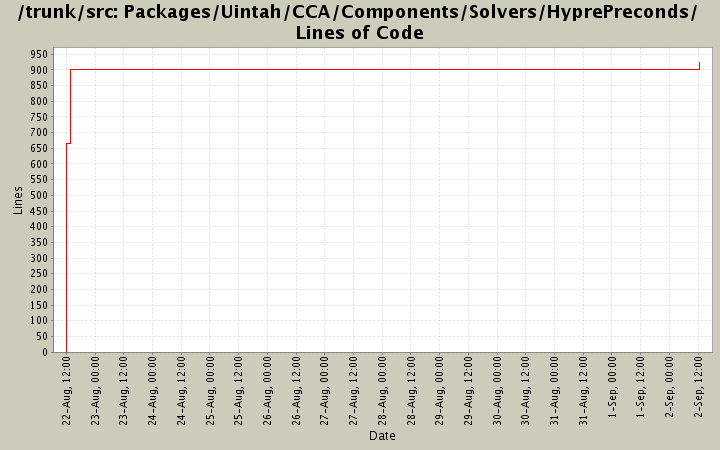Click the 650 y-axis tick label
The image size is (720, 450).
tap(39, 148)
